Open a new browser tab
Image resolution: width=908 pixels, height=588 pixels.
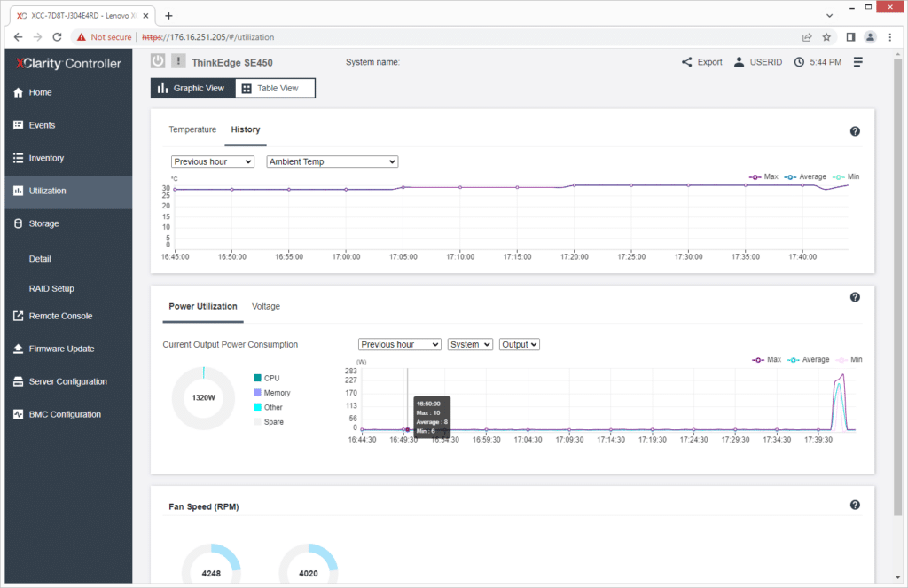click(x=168, y=16)
